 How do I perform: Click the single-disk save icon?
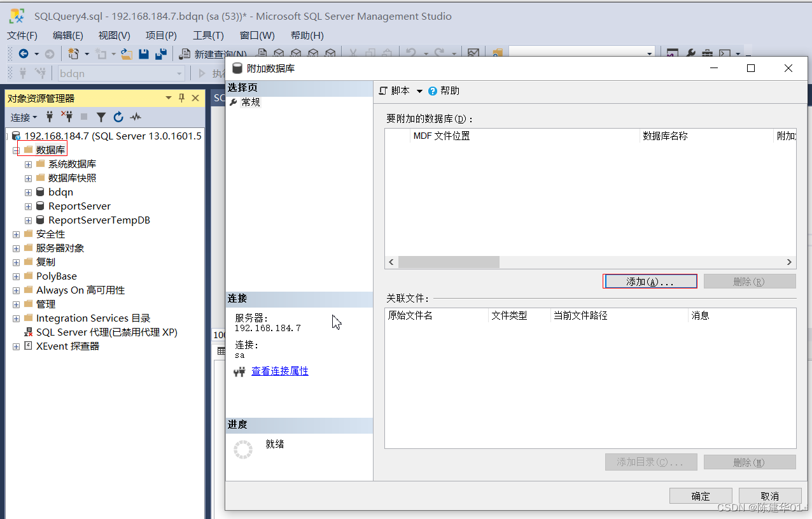tap(144, 54)
